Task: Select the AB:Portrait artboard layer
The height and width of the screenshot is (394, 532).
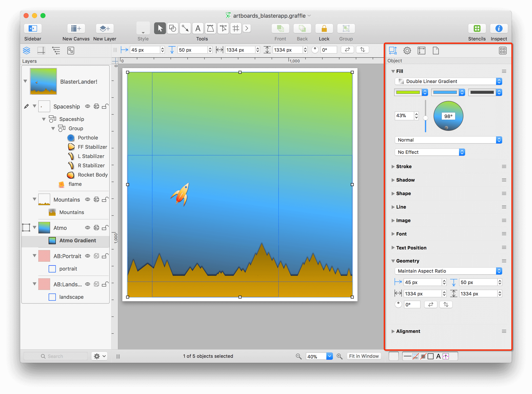Action: pyautogui.click(x=66, y=256)
